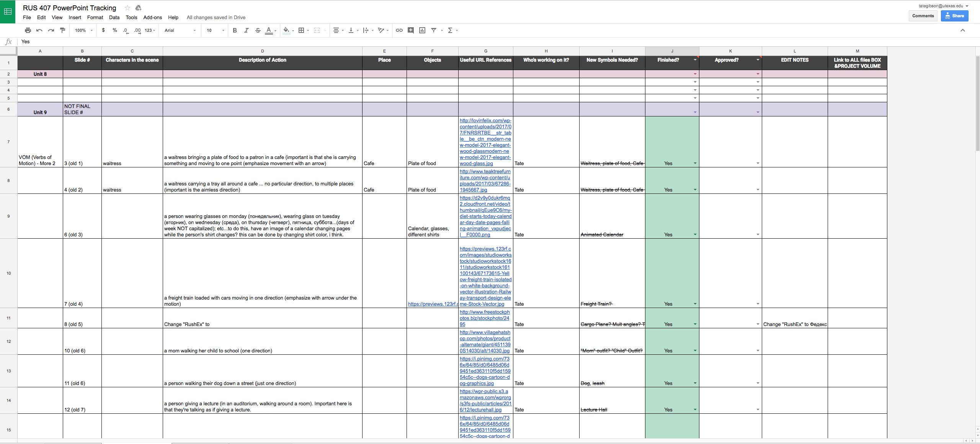Open the View menu
980x444 pixels.
tap(57, 18)
